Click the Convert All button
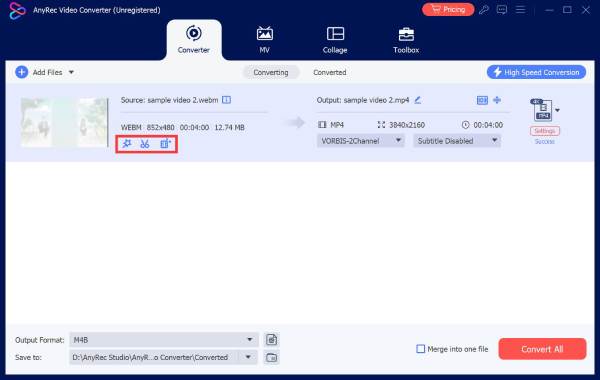The width and height of the screenshot is (600, 380). pos(542,349)
